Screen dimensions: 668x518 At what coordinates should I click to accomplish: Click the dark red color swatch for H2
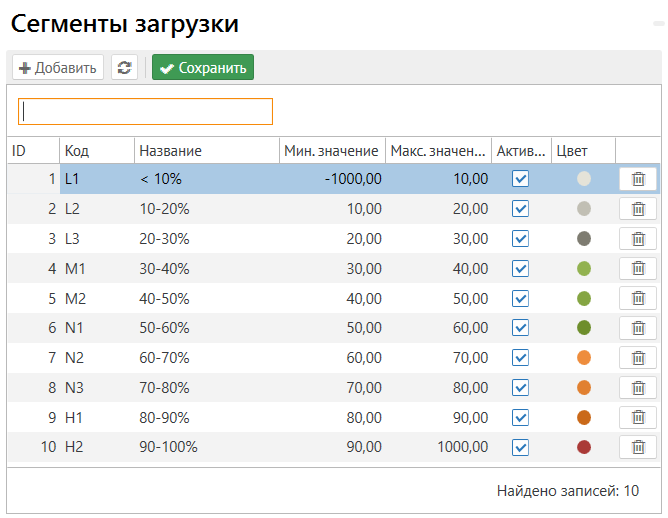point(584,447)
